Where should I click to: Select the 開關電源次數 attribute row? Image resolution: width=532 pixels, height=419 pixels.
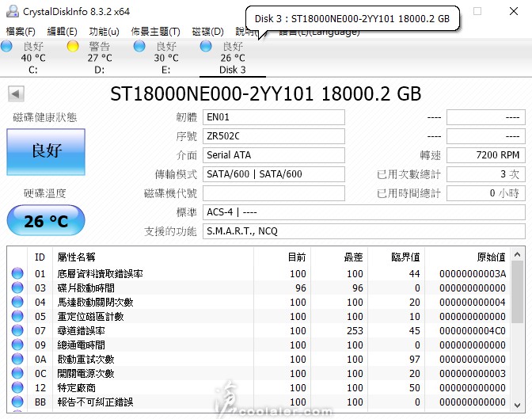pos(259,373)
